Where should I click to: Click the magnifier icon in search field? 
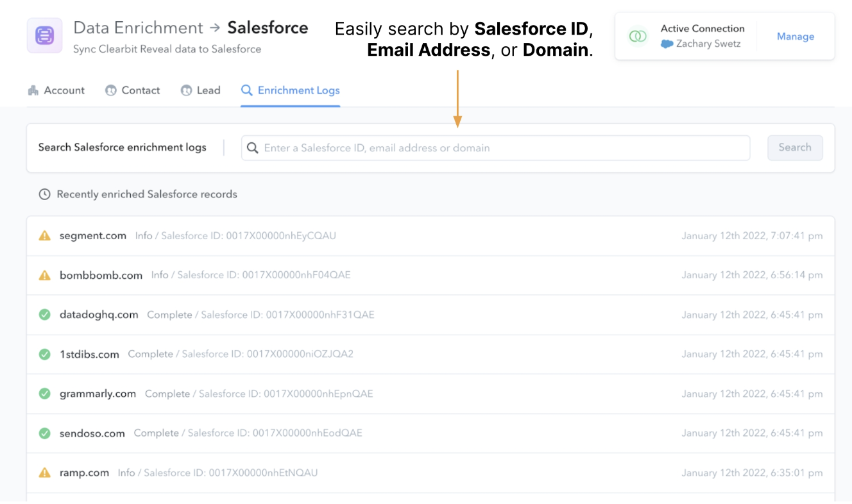tap(253, 147)
